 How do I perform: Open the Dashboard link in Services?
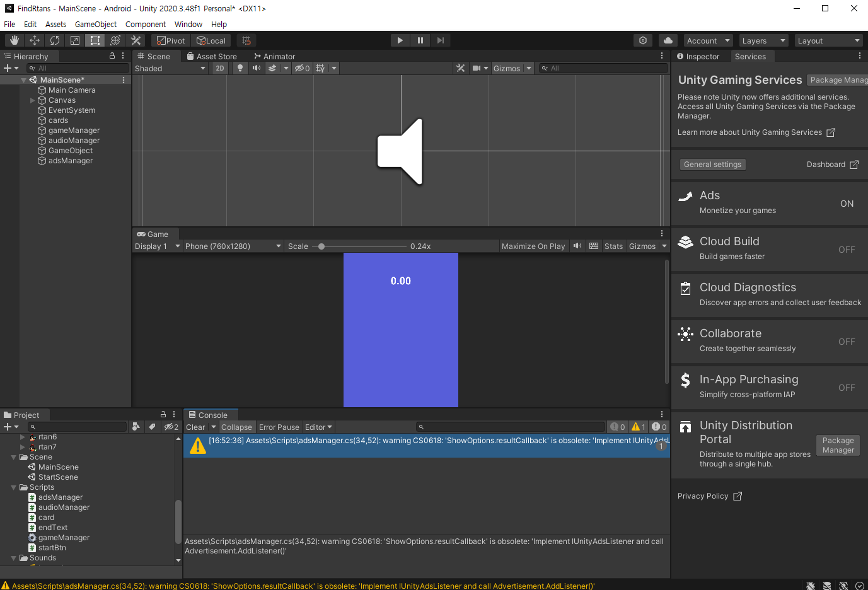832,165
